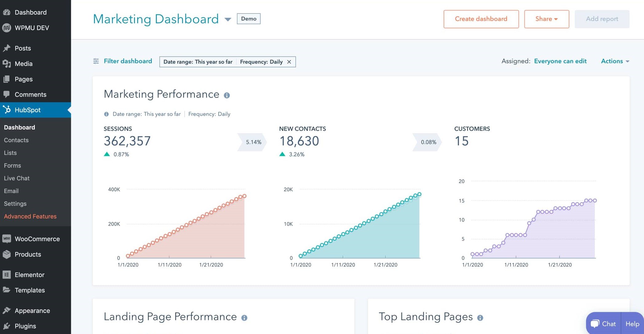Click info icon beside Landing Page Performance
The image size is (644, 334).
point(244,318)
